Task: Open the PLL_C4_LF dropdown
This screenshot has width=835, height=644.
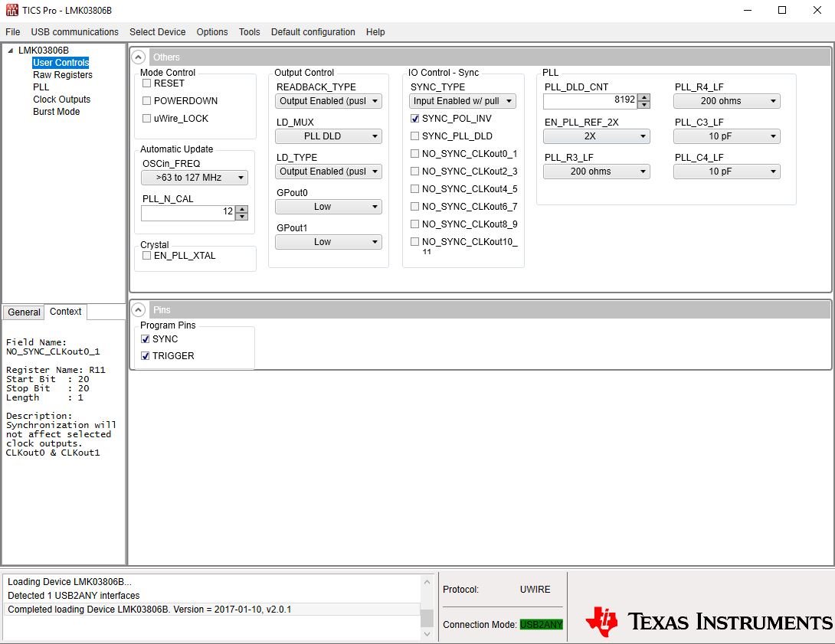Action: click(x=727, y=171)
